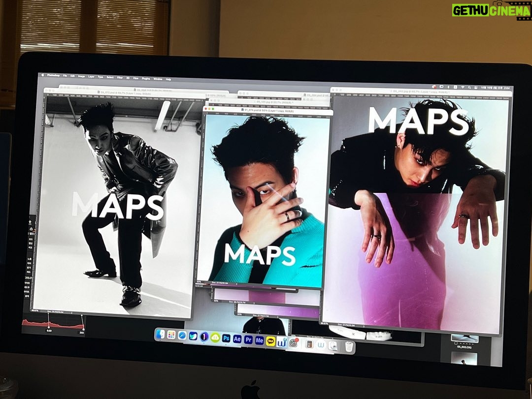Screen dimensions: 532x399
Task: Open Spotlight search in menu bar
Action: (x=469, y=87)
